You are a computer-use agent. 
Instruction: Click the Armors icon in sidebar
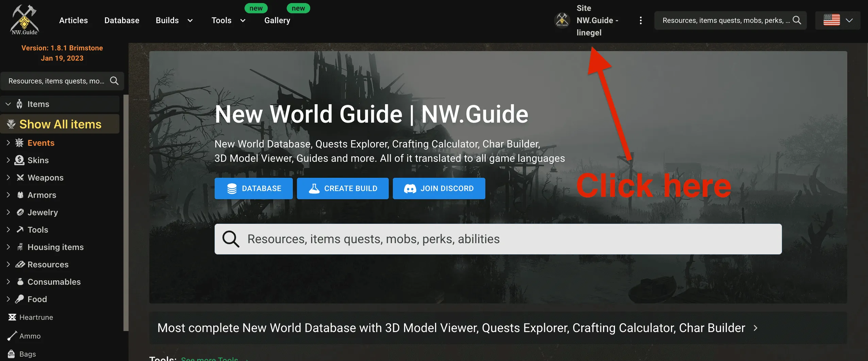coord(20,195)
